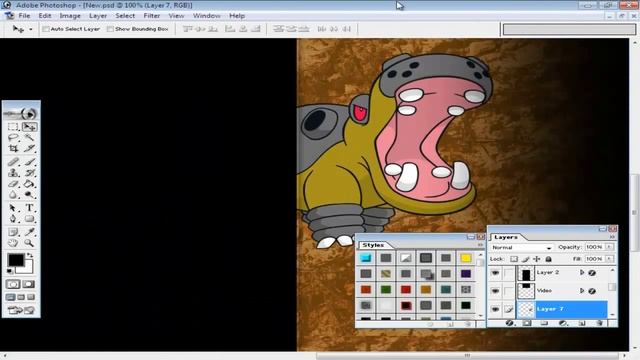Open the Layers panel options menu
This screenshot has height=360, width=640.
tap(612, 237)
